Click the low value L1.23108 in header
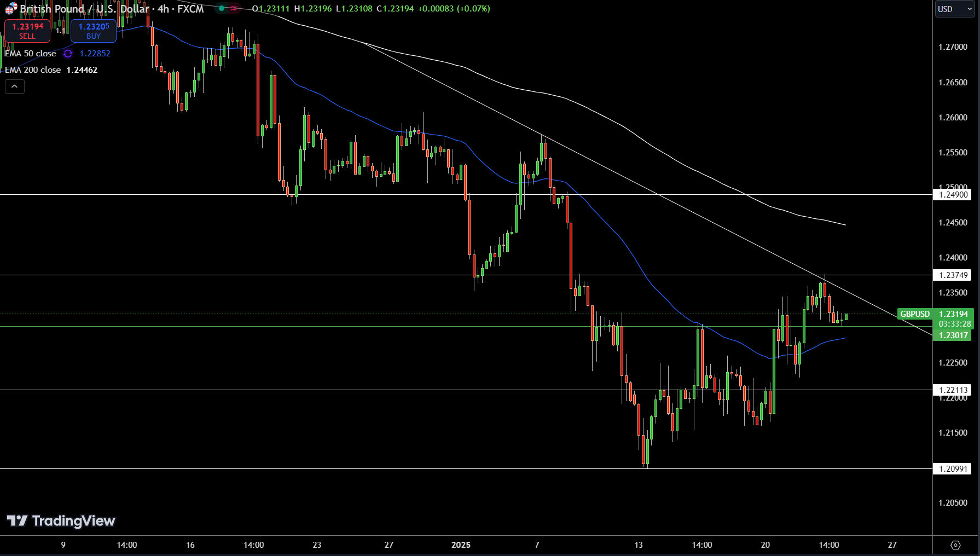The height and width of the screenshot is (556, 980). click(354, 9)
